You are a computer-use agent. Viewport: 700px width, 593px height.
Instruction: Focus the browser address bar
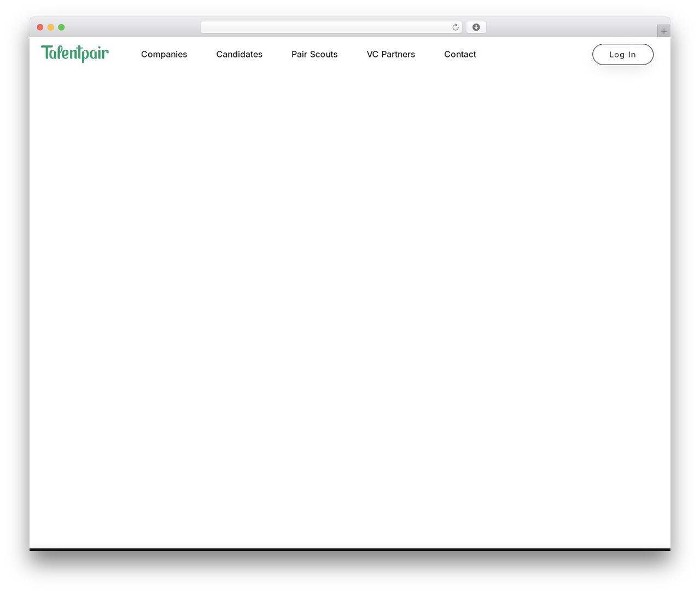click(331, 27)
